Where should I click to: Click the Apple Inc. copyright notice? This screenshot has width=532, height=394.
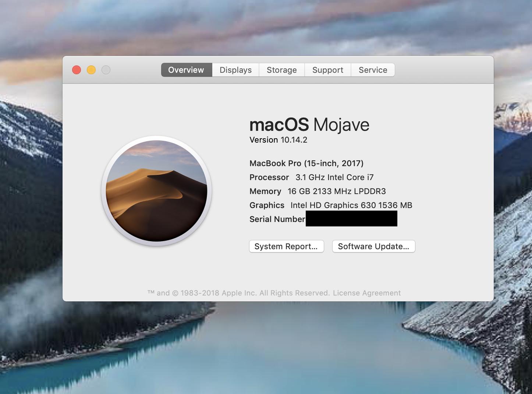pos(238,293)
